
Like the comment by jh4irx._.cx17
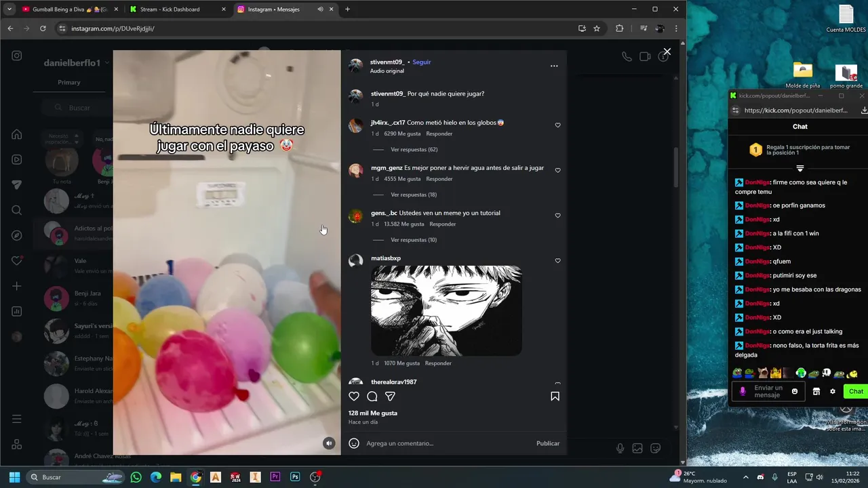(558, 125)
